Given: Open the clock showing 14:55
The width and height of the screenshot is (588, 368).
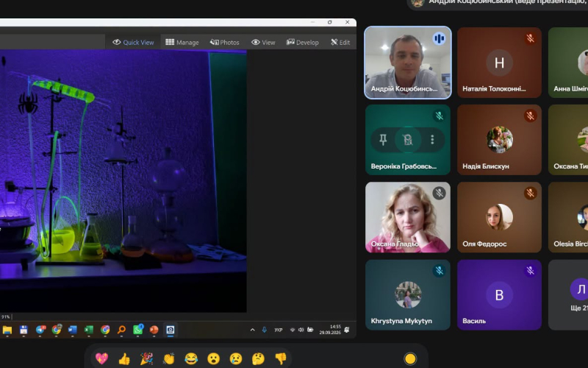Looking at the screenshot, I should pyautogui.click(x=330, y=330).
